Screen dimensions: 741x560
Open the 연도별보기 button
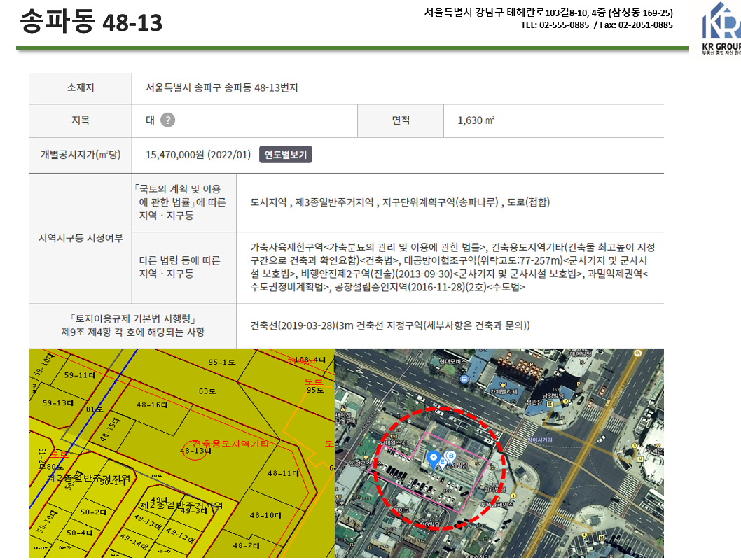coord(286,155)
